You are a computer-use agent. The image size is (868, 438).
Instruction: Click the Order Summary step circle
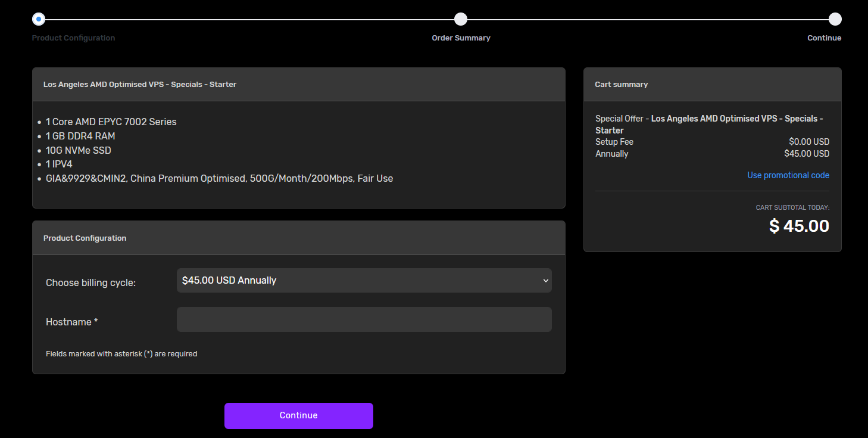click(x=461, y=19)
